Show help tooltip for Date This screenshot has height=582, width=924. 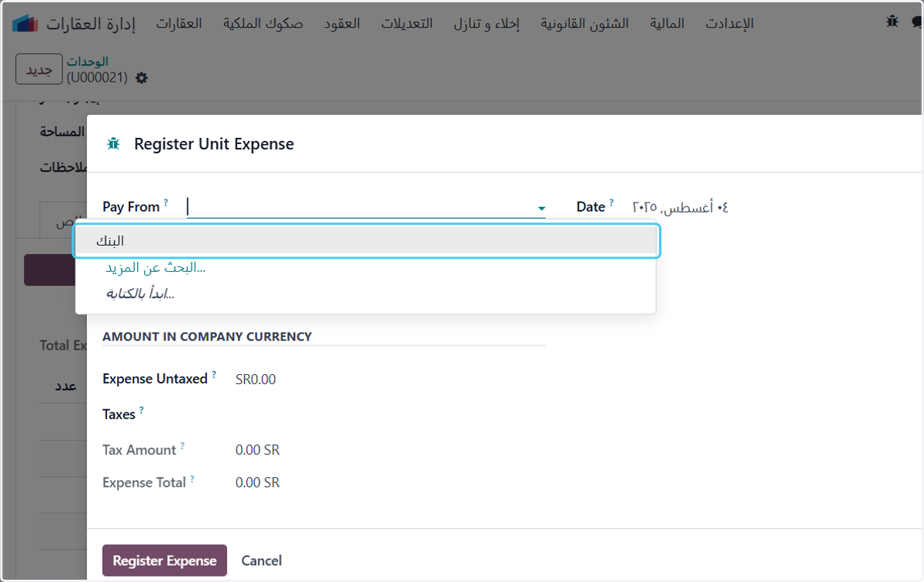click(611, 202)
